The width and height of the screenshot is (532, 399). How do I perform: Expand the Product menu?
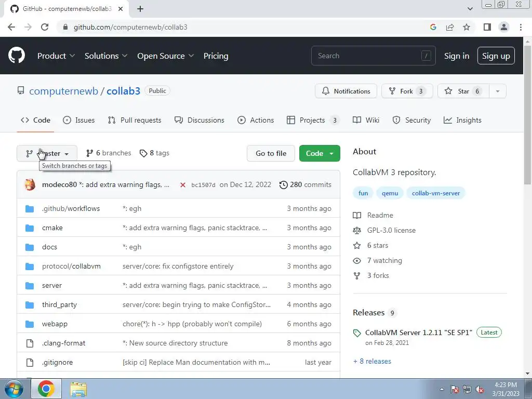[56, 56]
